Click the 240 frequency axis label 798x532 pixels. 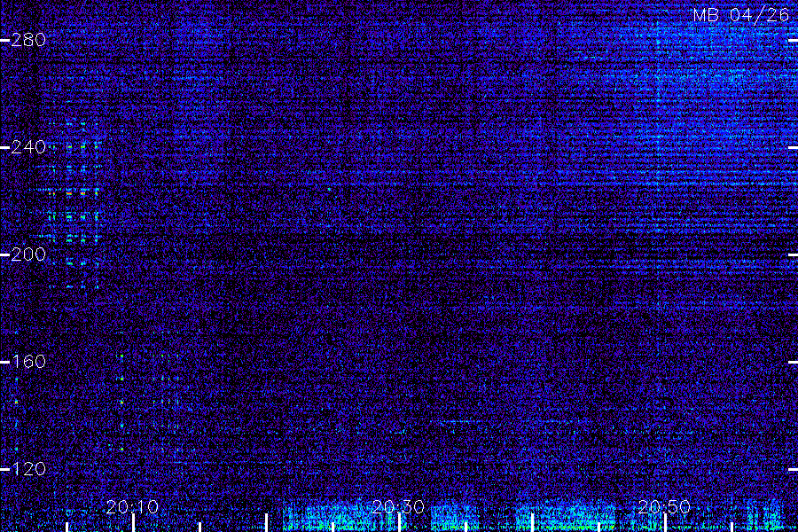coord(28,147)
